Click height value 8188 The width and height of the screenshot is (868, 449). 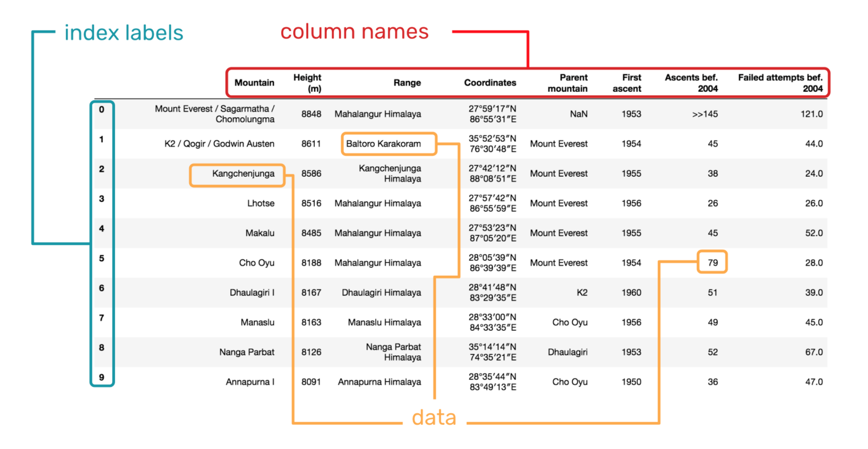[311, 262]
